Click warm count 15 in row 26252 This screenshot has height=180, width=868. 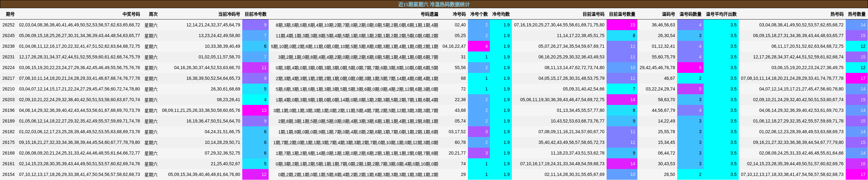pos(622,25)
